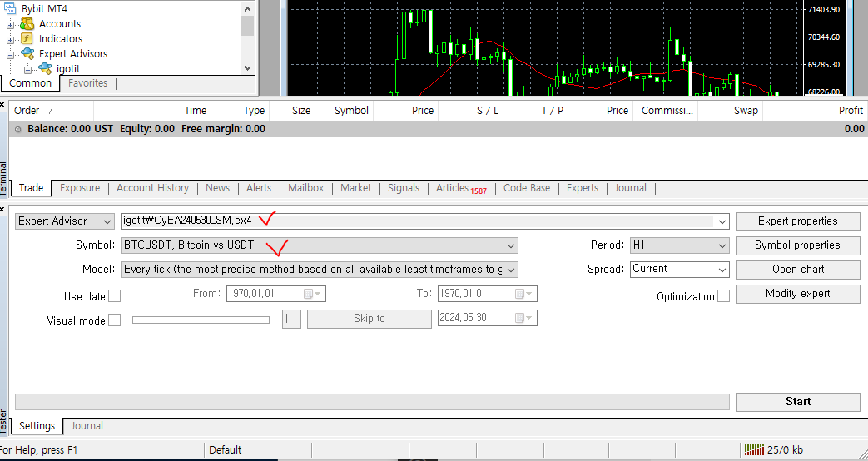Click the Balance summary row
The width and height of the screenshot is (868, 461).
coord(438,129)
